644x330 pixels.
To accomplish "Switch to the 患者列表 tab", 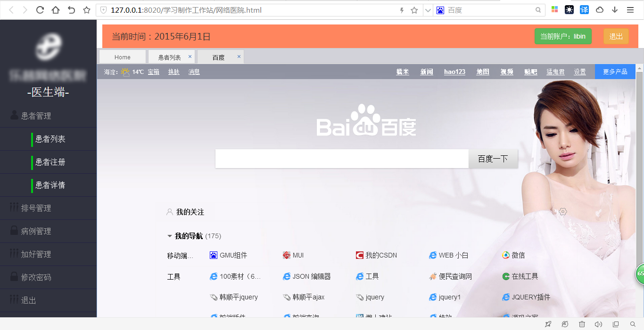I will [169, 56].
